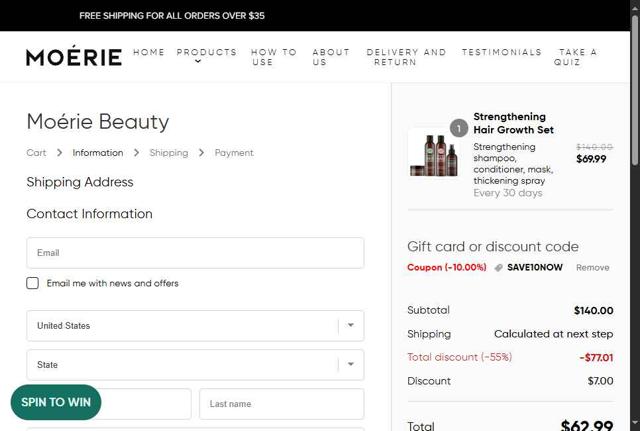640x431 pixels.
Task: Select the Payment breadcrumb step
Action: [x=234, y=153]
